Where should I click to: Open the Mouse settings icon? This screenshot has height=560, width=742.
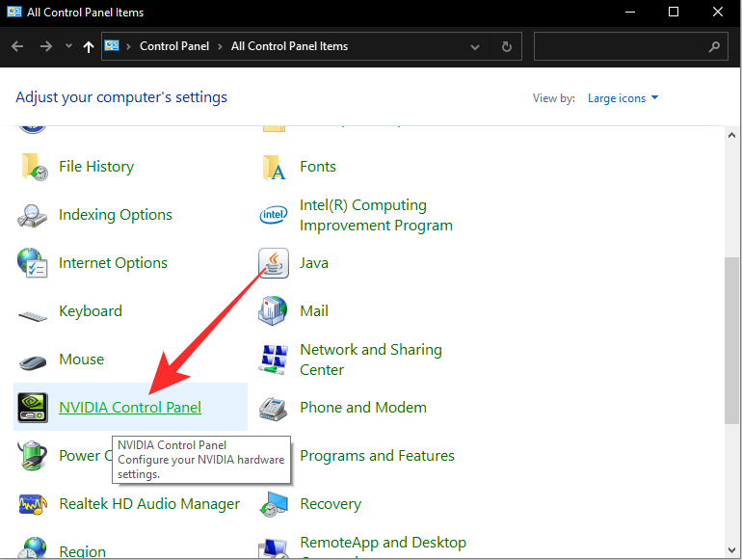[x=34, y=360]
